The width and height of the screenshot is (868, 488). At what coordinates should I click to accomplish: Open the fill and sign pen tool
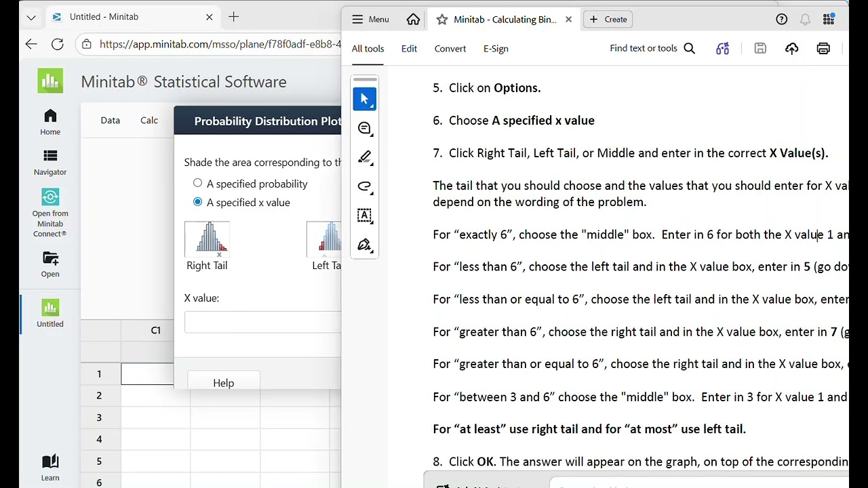pos(364,245)
